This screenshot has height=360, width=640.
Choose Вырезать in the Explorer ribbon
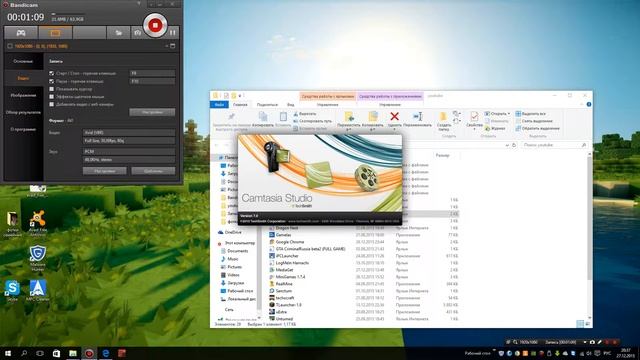click(305, 114)
